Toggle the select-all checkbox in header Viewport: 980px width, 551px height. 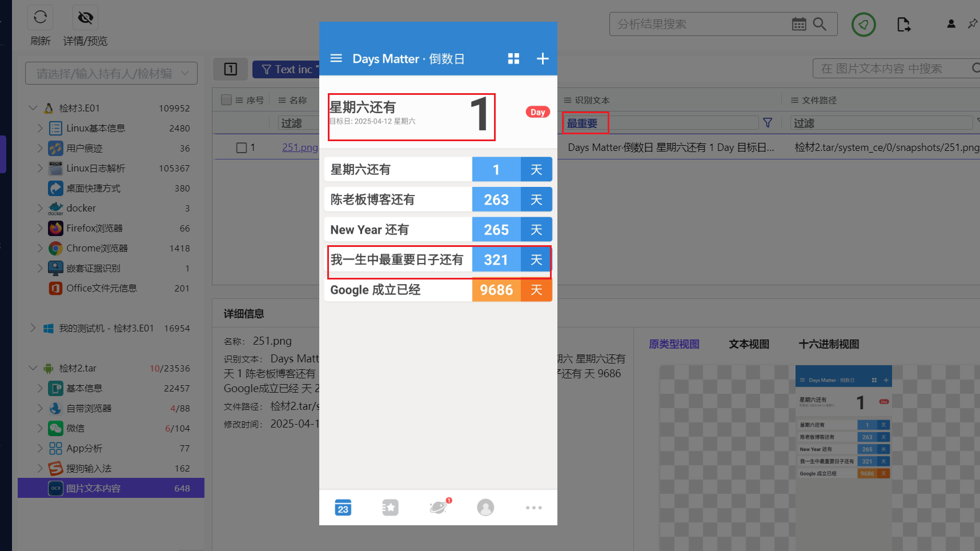(x=227, y=100)
